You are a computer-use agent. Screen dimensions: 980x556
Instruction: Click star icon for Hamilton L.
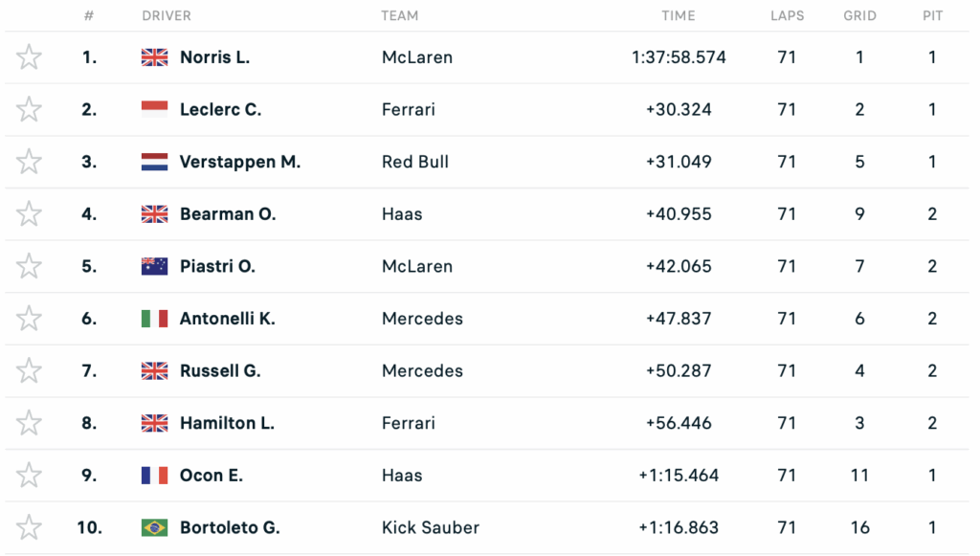pos(30,423)
